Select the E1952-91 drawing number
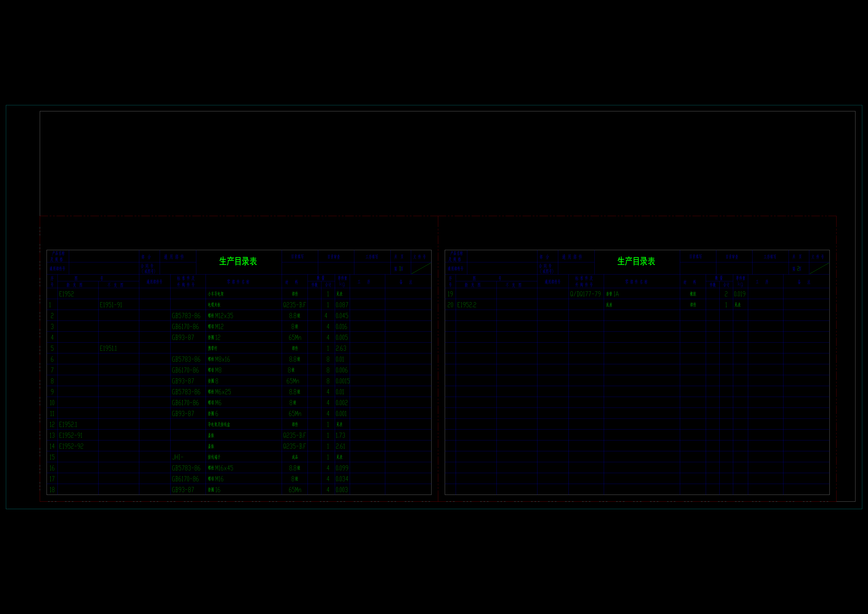This screenshot has width=868, height=614. (x=71, y=435)
